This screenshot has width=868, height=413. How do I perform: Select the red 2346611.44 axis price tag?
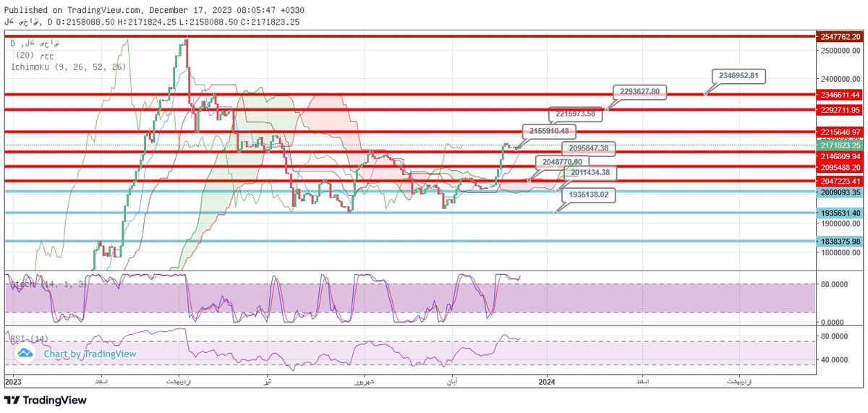840,95
